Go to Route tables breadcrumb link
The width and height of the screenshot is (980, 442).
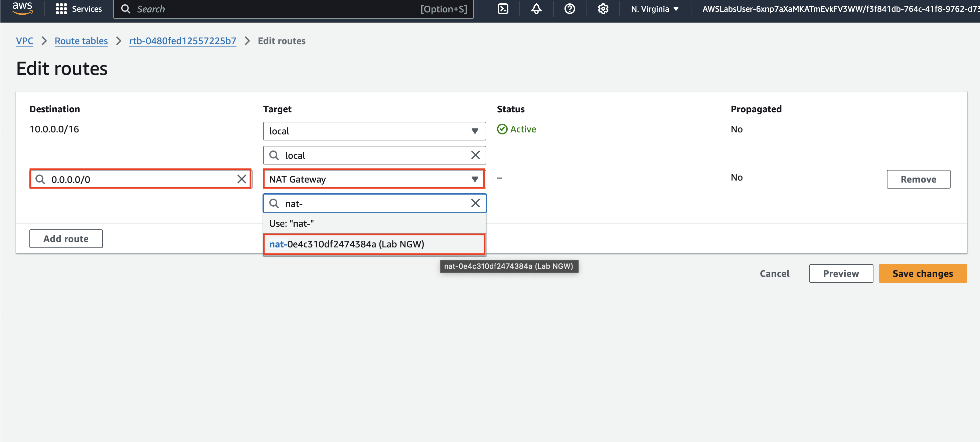tap(81, 41)
